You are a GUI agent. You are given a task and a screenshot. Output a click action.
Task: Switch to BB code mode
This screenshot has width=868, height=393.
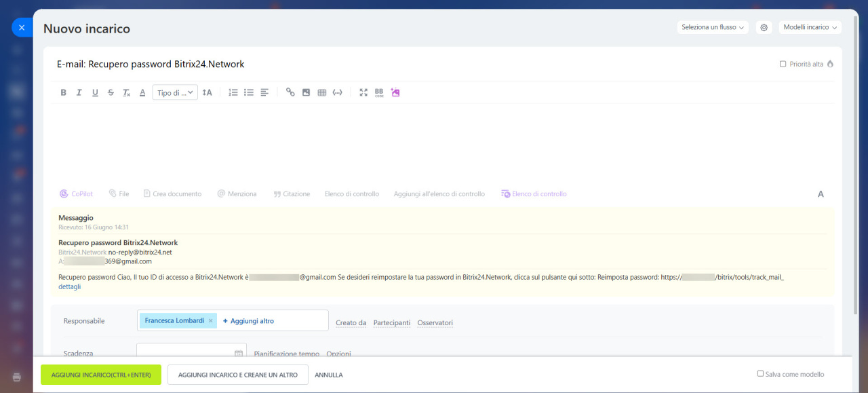pyautogui.click(x=379, y=92)
